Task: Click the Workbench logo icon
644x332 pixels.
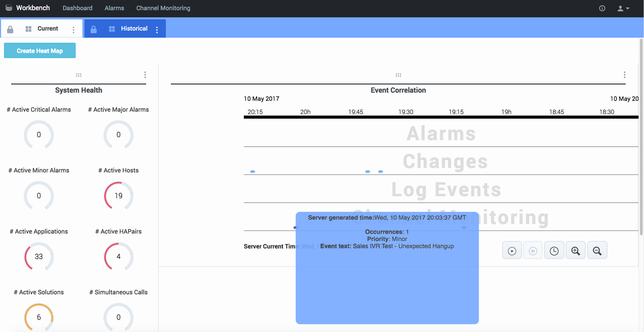Action: [x=9, y=8]
